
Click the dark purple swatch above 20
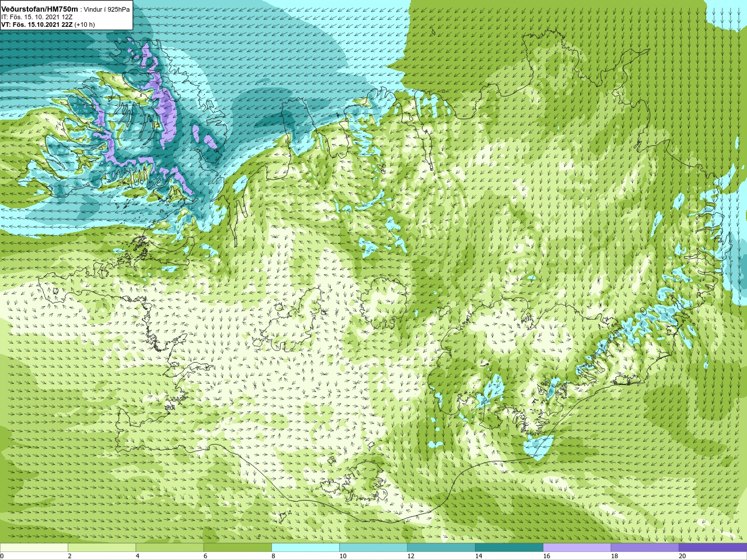[x=713, y=548]
